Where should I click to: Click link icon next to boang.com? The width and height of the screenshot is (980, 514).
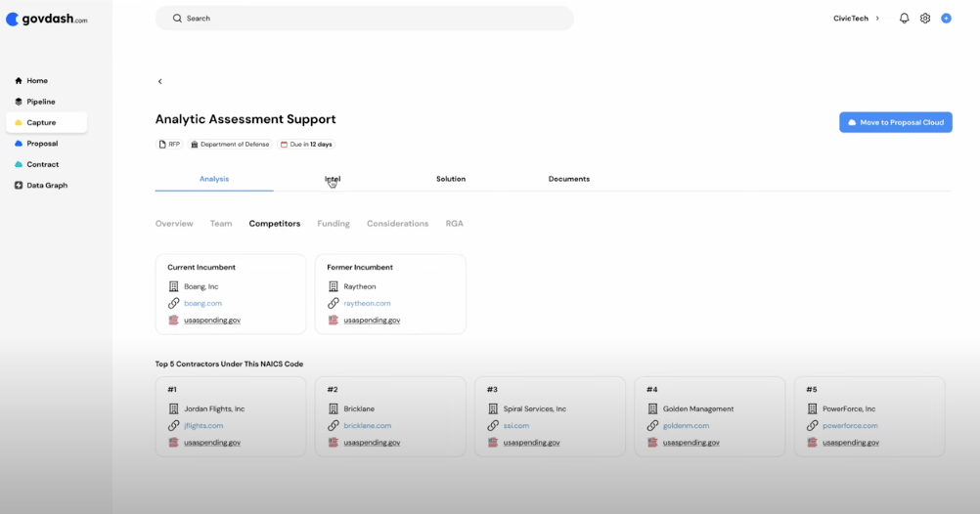tap(174, 303)
